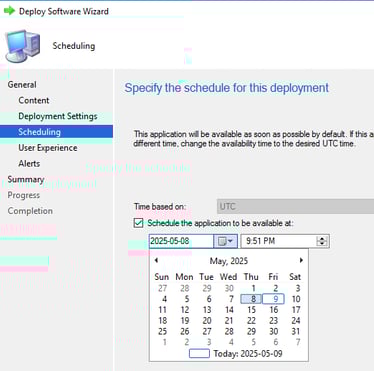Select May 13 in calendar

pyautogui.click(x=207, y=310)
